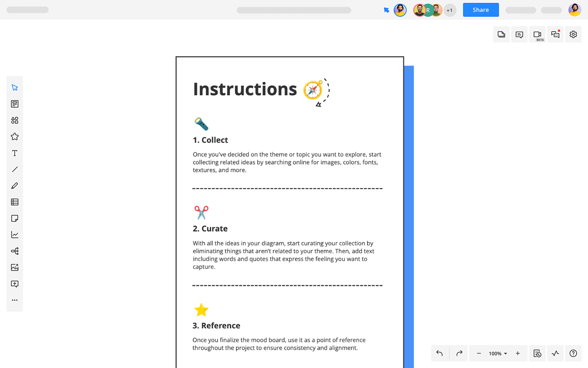Open the activity pulse icon
Image resolution: width=588 pixels, height=368 pixels.
(x=555, y=353)
